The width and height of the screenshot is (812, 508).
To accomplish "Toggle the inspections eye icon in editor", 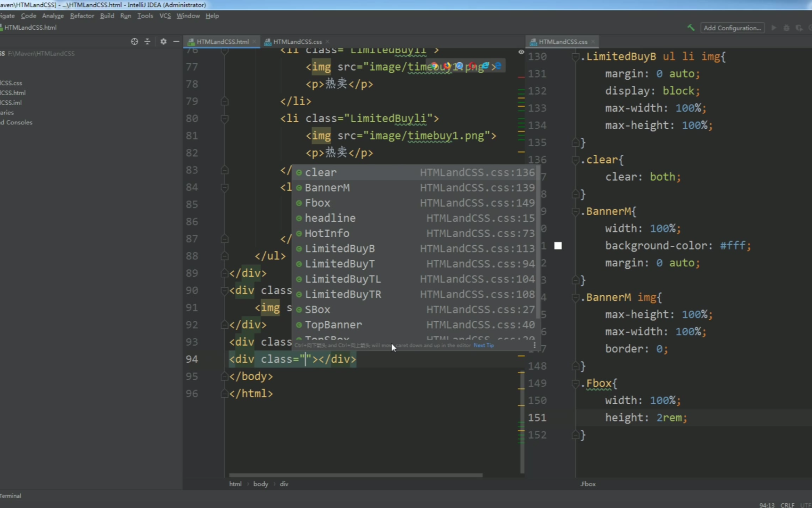I will coord(521,52).
